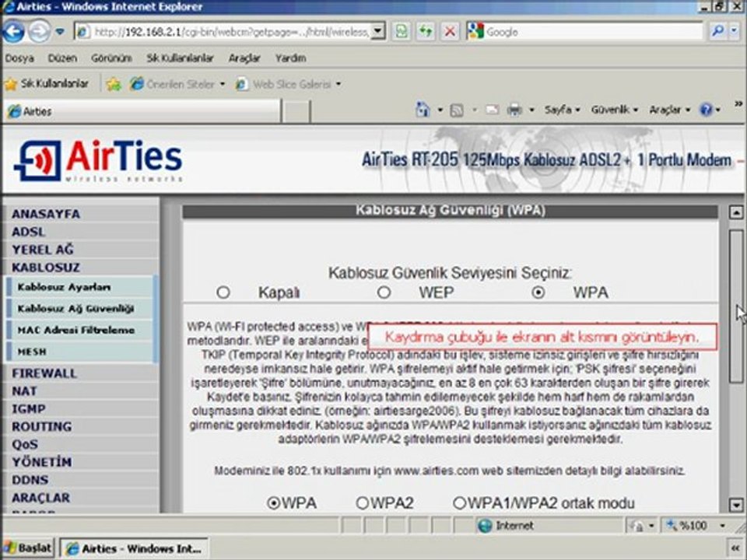Open the Sayfa command bar menu

[x=562, y=110]
